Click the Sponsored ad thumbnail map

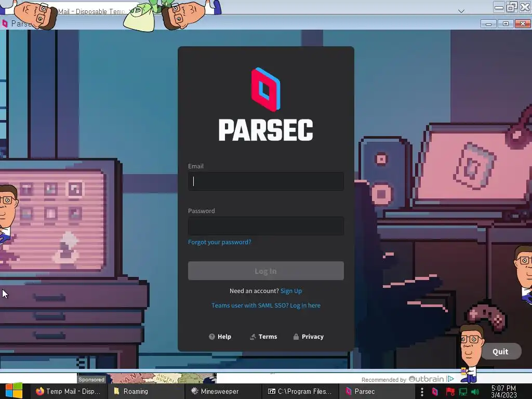(147, 378)
